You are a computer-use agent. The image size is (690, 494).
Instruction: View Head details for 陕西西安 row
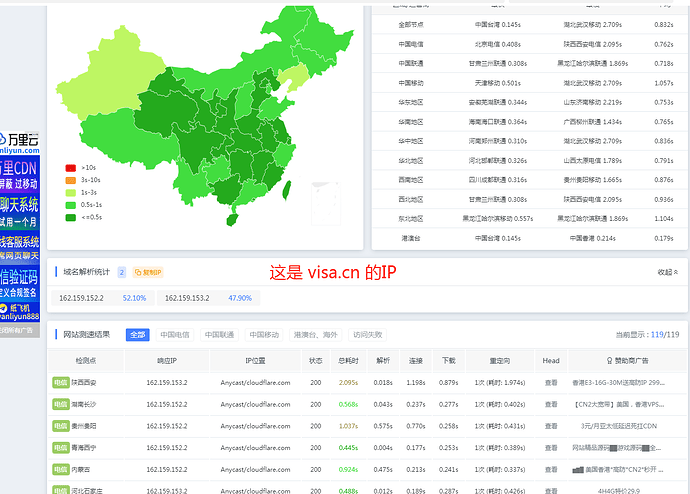[551, 382]
